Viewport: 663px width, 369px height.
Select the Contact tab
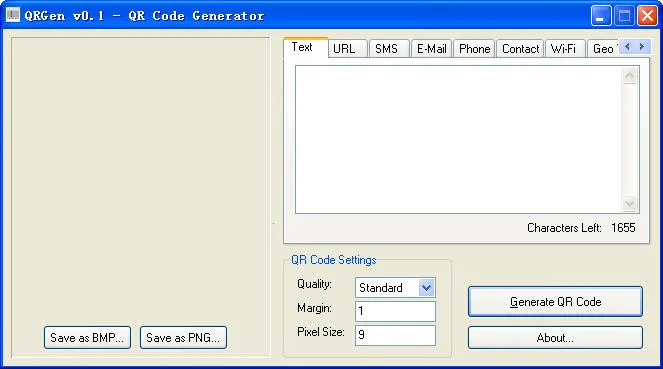point(521,49)
